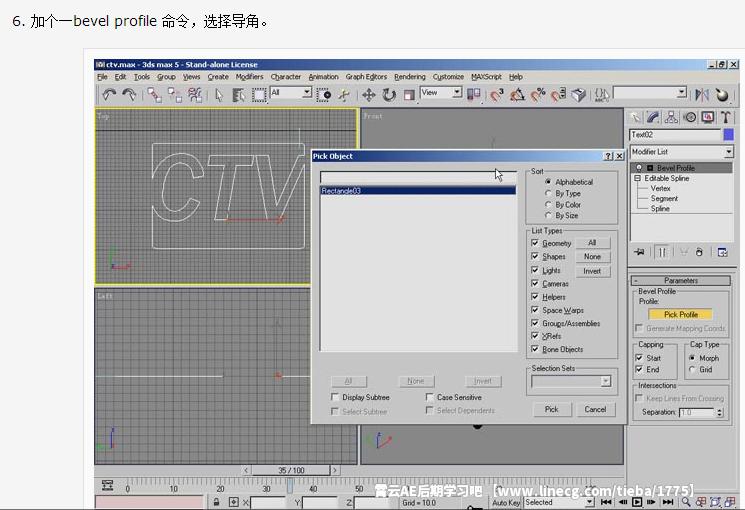Choose the Bind to Space Warp tool
745x510 pixels.
[x=195, y=95]
